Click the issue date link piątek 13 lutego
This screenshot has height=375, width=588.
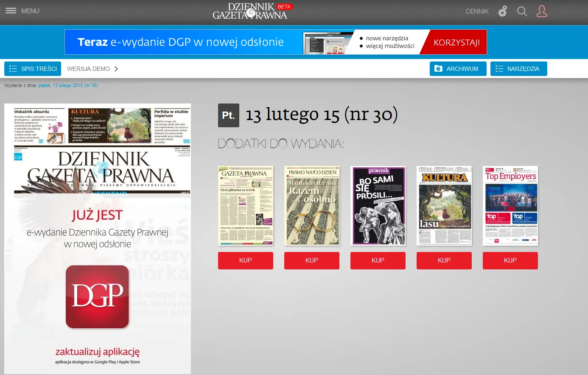tap(68, 85)
